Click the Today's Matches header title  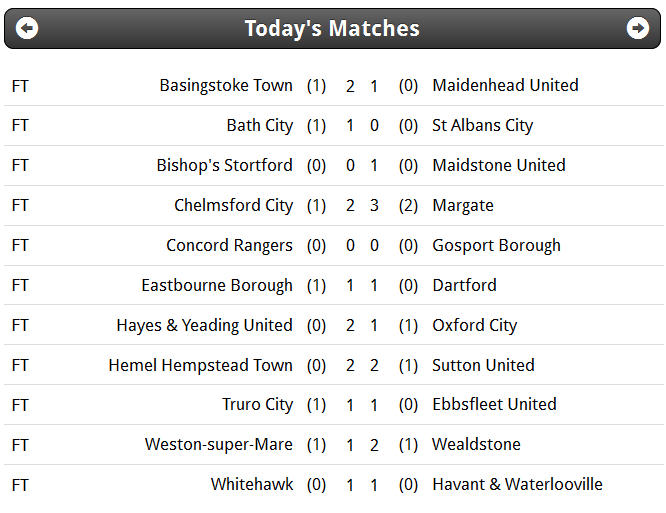tap(332, 28)
